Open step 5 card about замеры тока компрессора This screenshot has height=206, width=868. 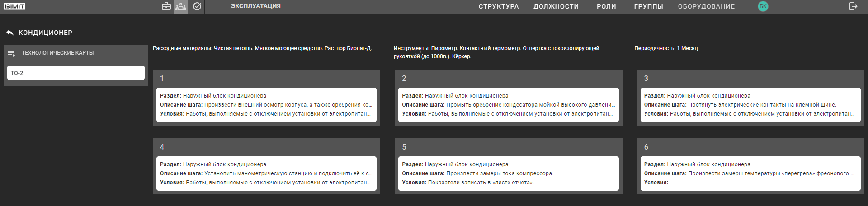pyautogui.click(x=508, y=173)
